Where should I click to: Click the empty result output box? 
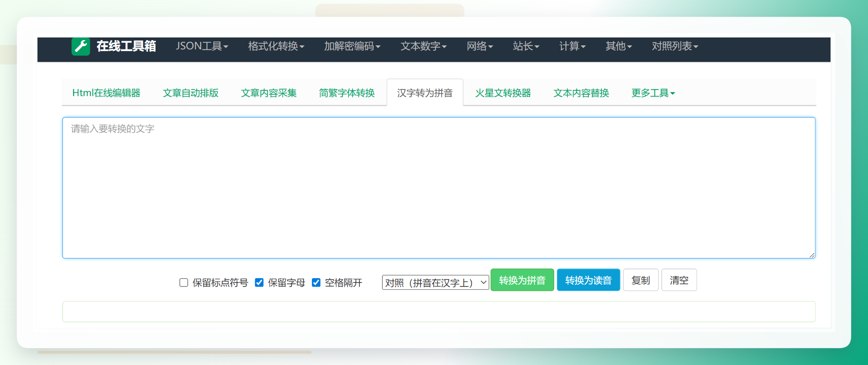pos(439,312)
